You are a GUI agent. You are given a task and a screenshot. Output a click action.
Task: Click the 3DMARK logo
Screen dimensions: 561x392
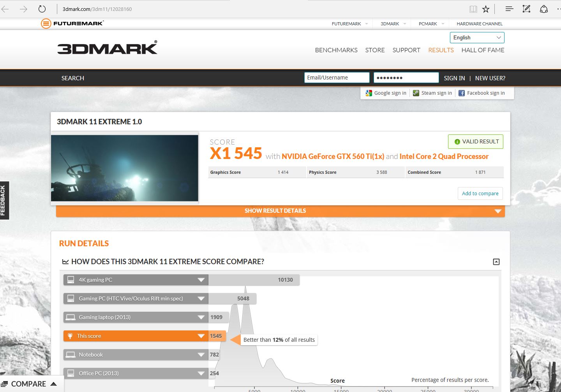108,48
